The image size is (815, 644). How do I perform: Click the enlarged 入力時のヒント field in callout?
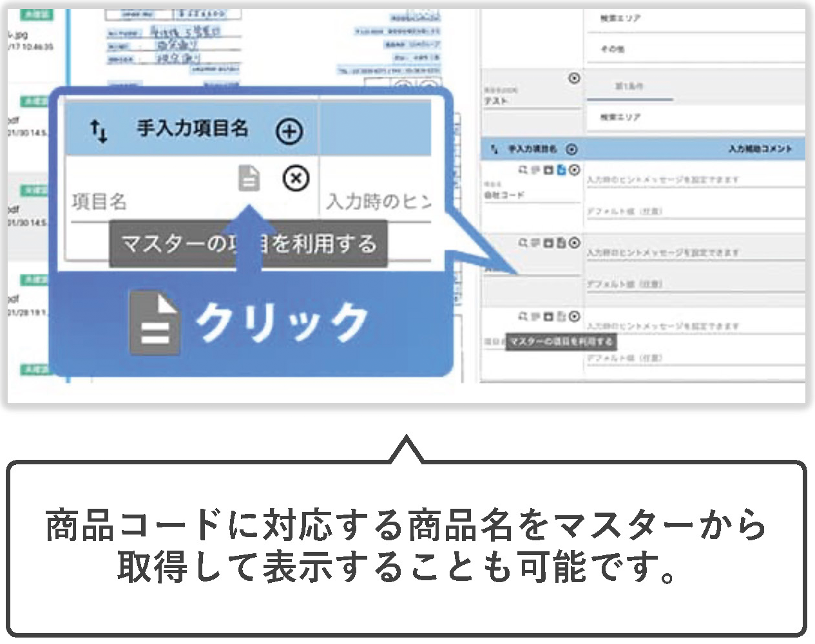pos(378,202)
